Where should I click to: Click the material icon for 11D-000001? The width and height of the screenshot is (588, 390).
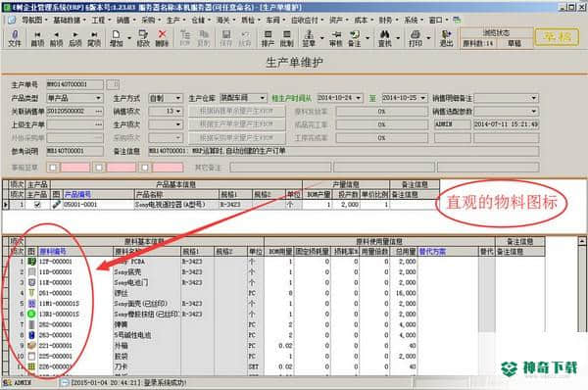point(32,271)
